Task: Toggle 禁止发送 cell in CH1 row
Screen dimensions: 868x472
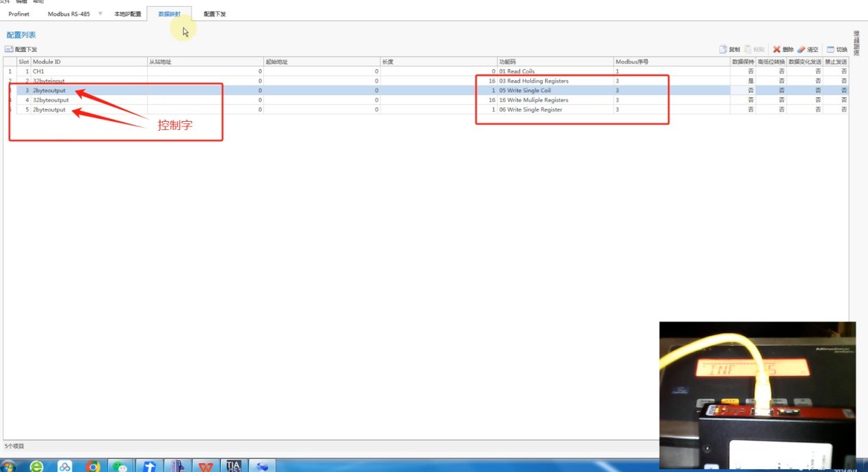Action: (x=835, y=71)
